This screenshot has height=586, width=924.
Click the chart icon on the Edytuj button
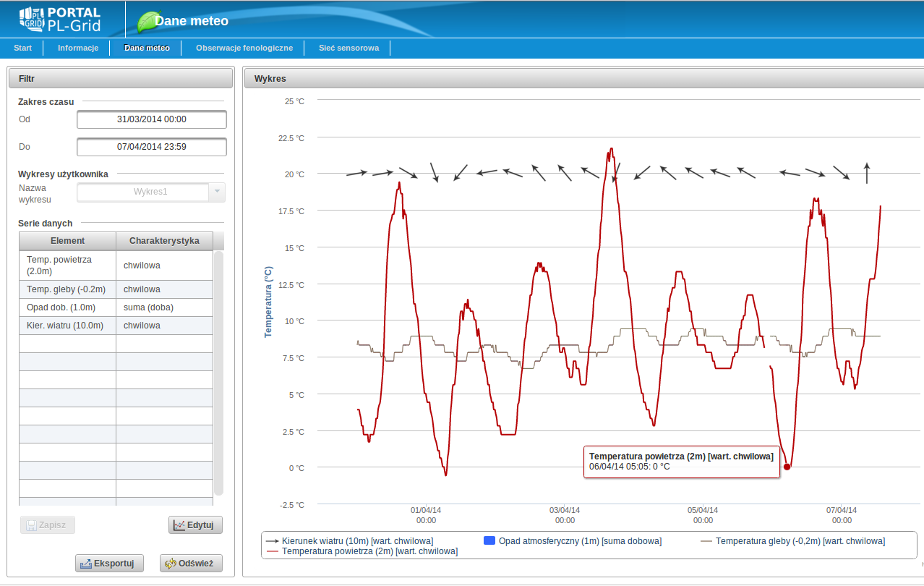[179, 525]
